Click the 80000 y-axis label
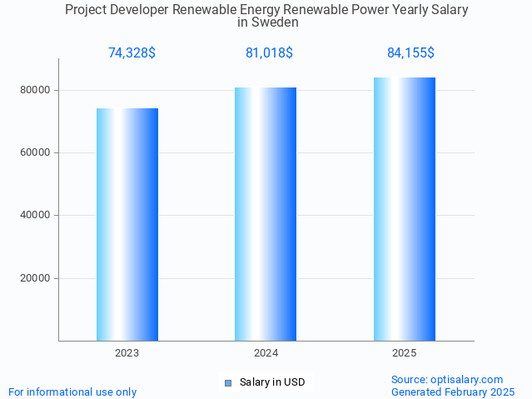 click(35, 90)
